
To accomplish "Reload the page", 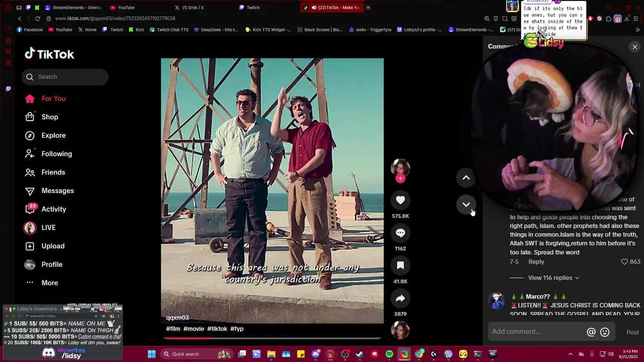I will (x=37, y=19).
